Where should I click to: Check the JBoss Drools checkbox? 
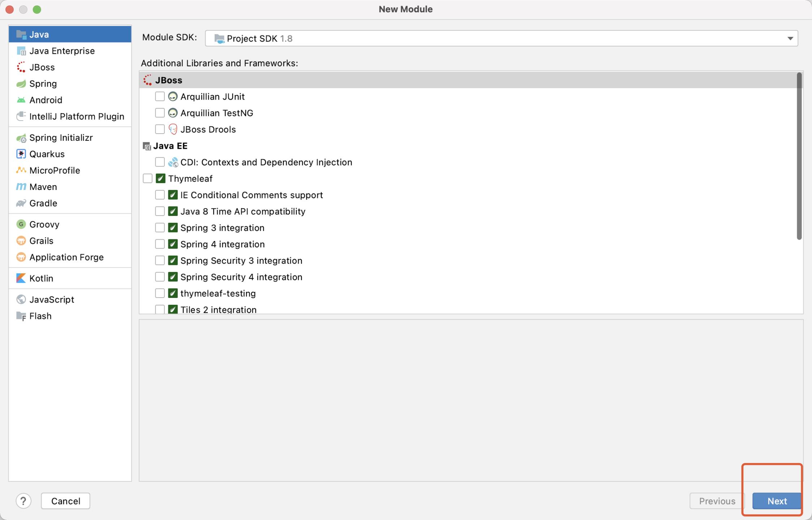coord(160,129)
